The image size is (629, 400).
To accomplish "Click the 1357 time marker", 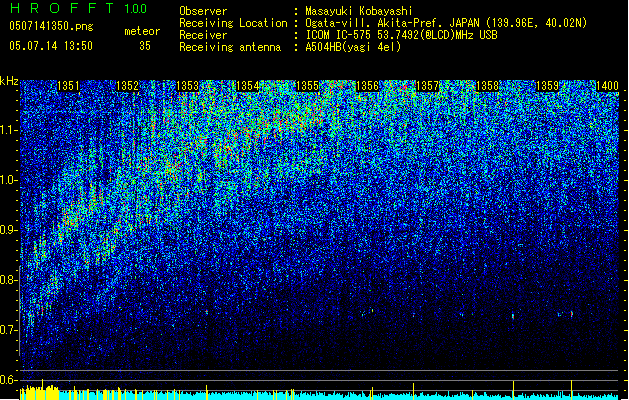I will click(x=427, y=86).
